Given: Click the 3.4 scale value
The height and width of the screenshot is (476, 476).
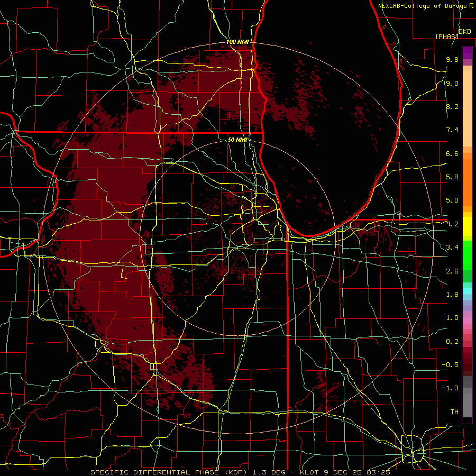Looking at the screenshot, I should 452,248.
